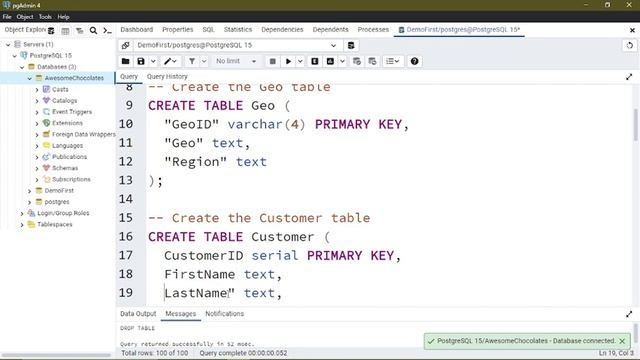Open the Notifications tab

click(224, 313)
